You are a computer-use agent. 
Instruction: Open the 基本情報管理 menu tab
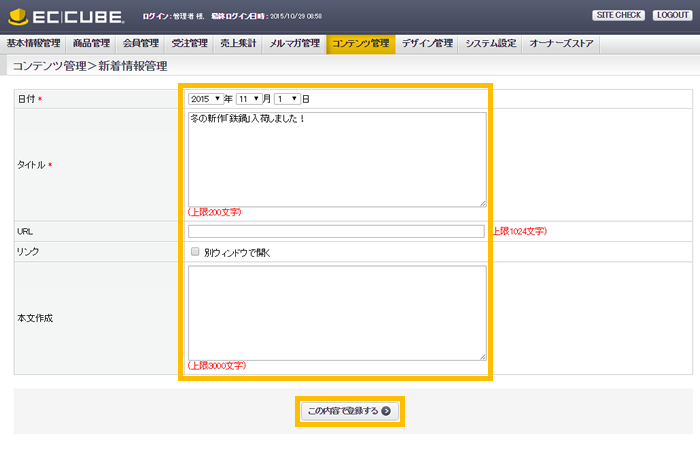coord(34,43)
